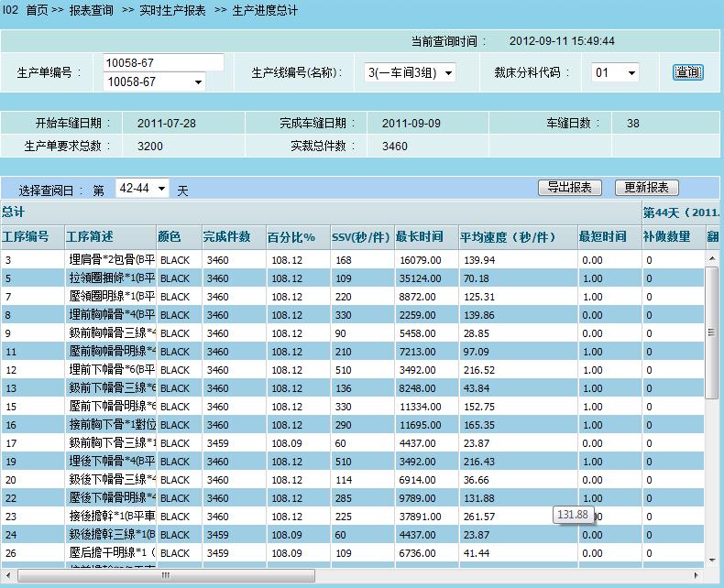
Task: Click the table's vertical scrollbar up arrow
Action: (712, 259)
